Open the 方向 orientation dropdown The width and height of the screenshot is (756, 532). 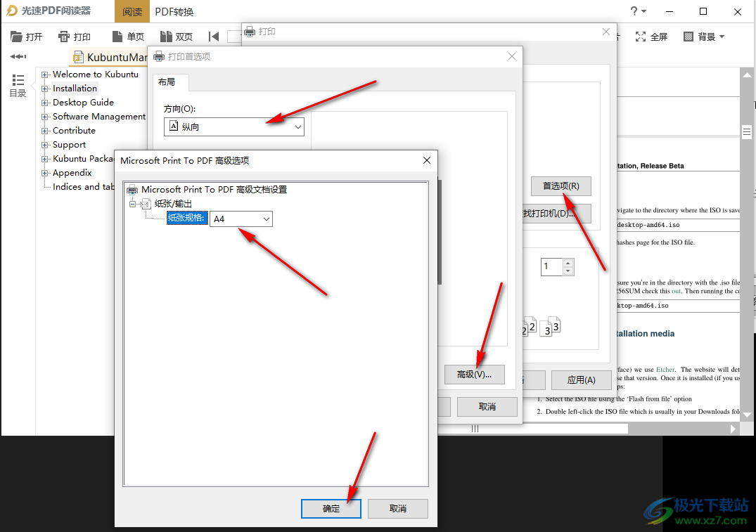(x=234, y=126)
